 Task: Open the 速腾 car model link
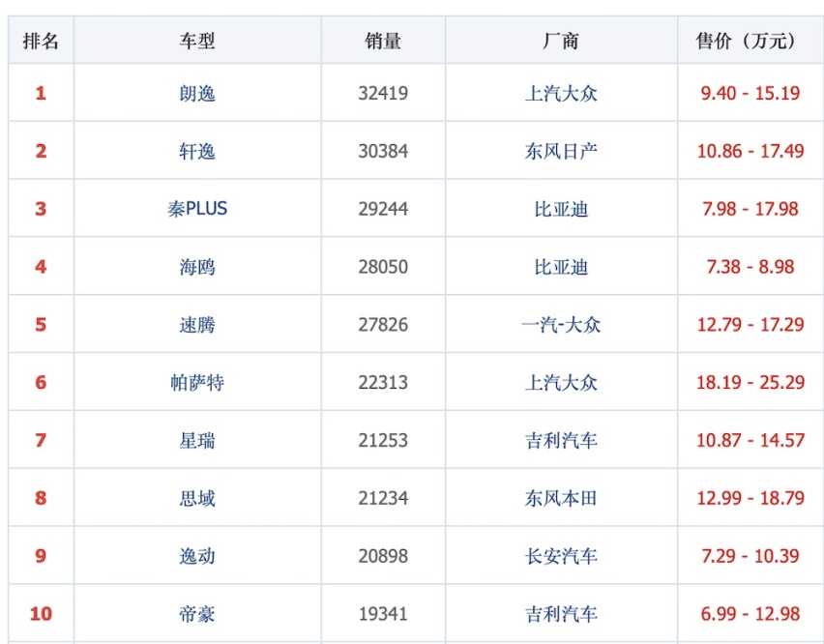coord(197,325)
